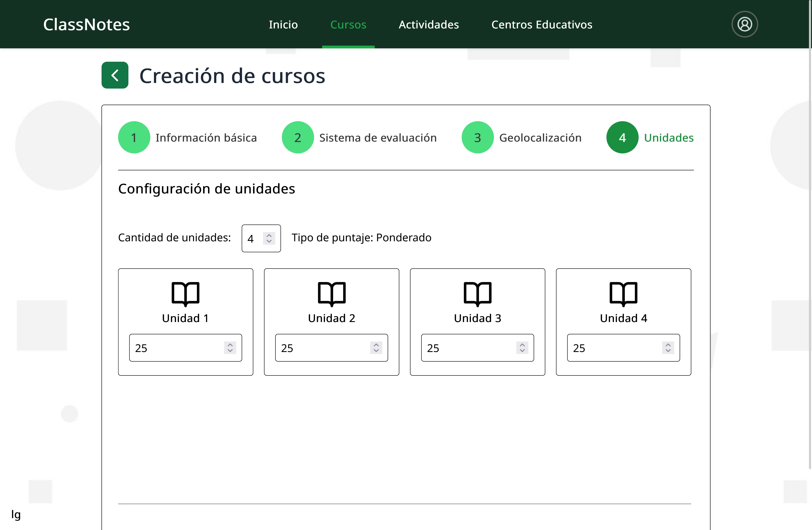Select step 3 Geolocalización circle

click(x=477, y=137)
